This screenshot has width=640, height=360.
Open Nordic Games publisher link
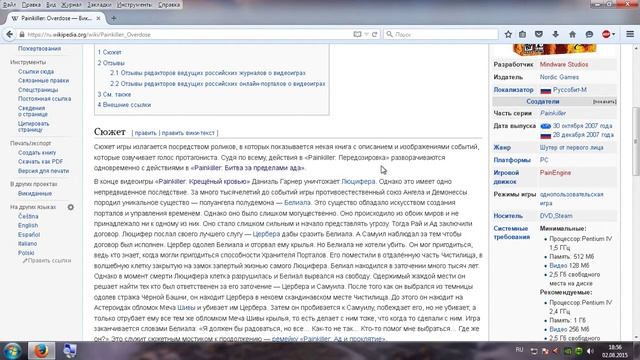coord(559,77)
